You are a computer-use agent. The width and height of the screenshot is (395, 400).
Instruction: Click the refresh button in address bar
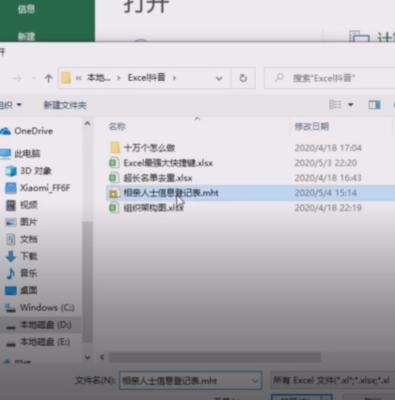click(x=243, y=78)
